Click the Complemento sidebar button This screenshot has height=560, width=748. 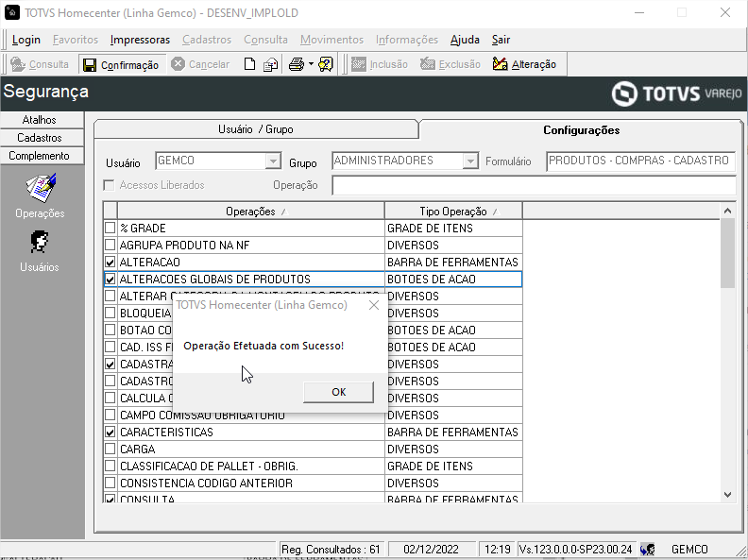point(40,156)
